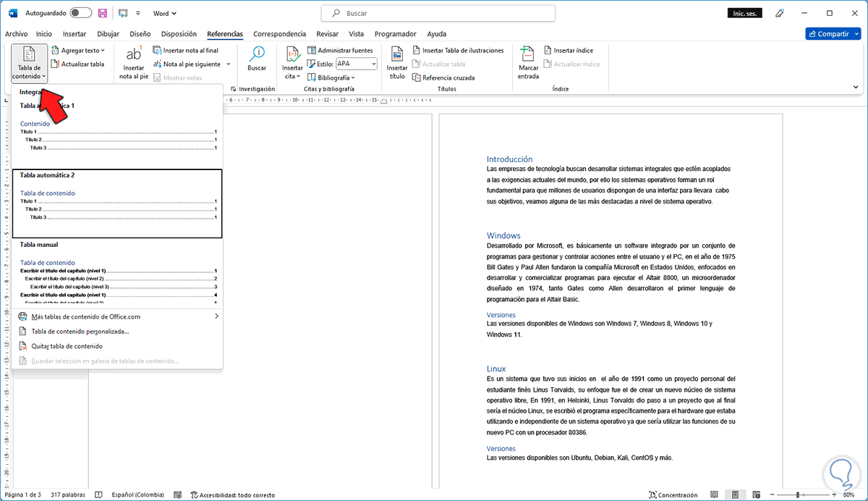Choose Tabla de contenido personalizada
This screenshot has width=868, height=501.
tap(80, 332)
